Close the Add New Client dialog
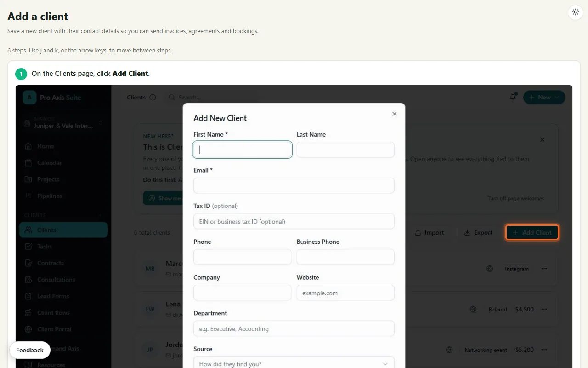 (394, 114)
